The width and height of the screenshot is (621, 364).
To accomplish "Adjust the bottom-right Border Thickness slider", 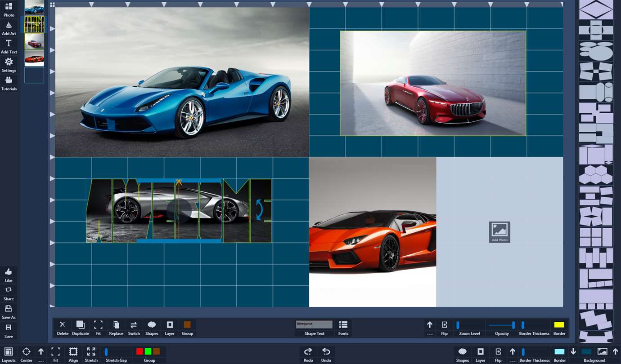I will [x=535, y=352].
